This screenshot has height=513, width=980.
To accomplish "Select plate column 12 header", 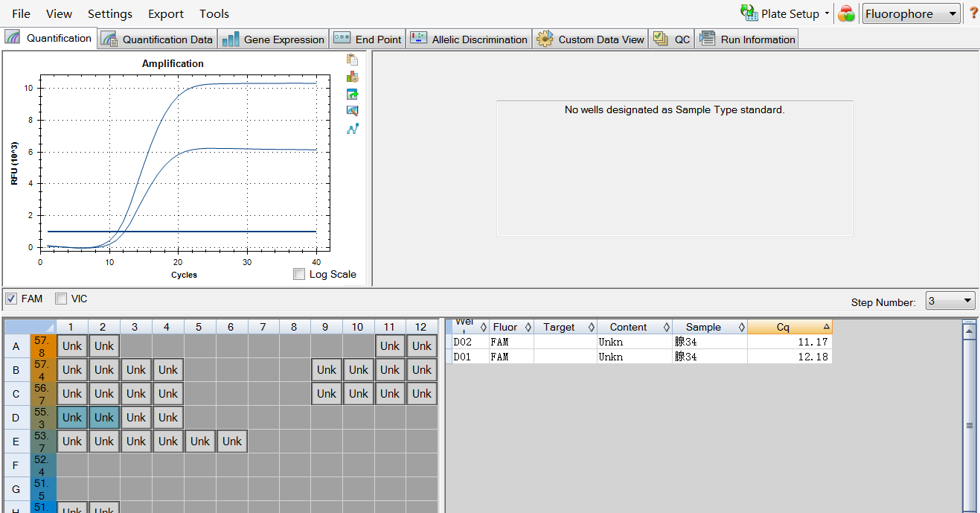I will click(x=422, y=327).
